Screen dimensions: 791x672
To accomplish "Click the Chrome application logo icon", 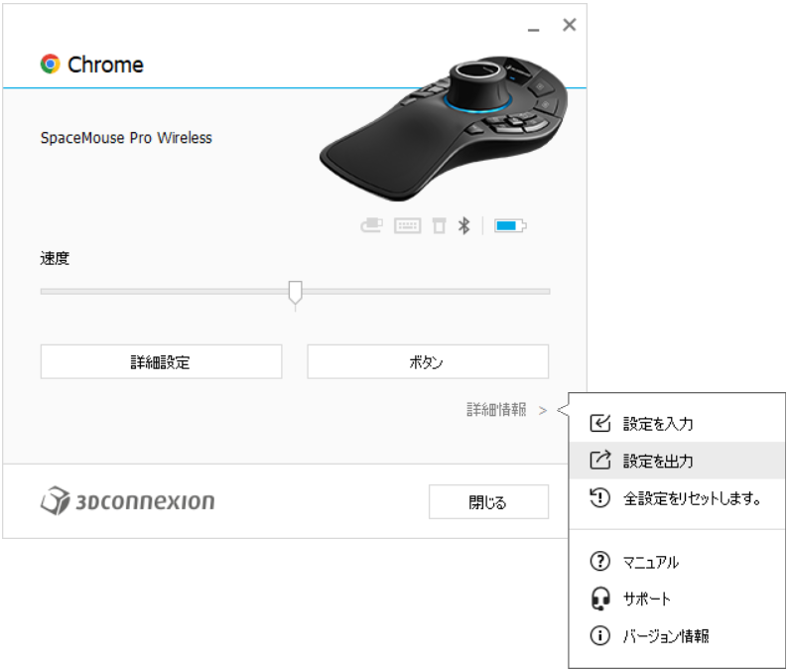I will coord(50,65).
